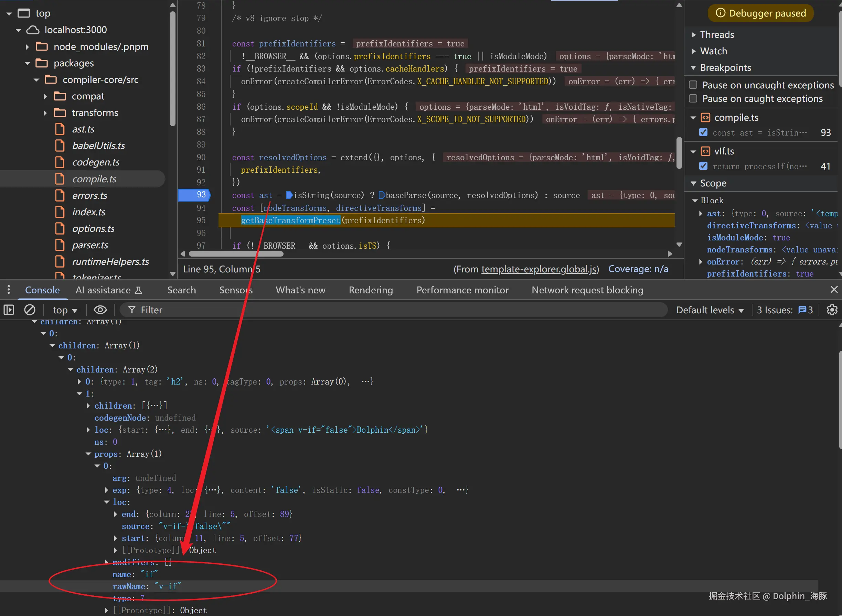This screenshot has width=842, height=616.
Task: Click the editor horizontal scrollbar
Action: (236, 254)
